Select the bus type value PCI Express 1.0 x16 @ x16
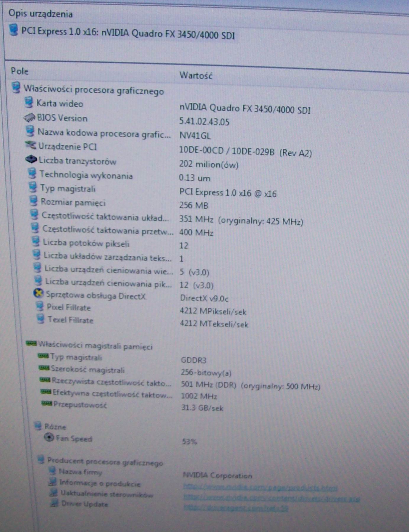The width and height of the screenshot is (409, 532). pyautogui.click(x=228, y=193)
